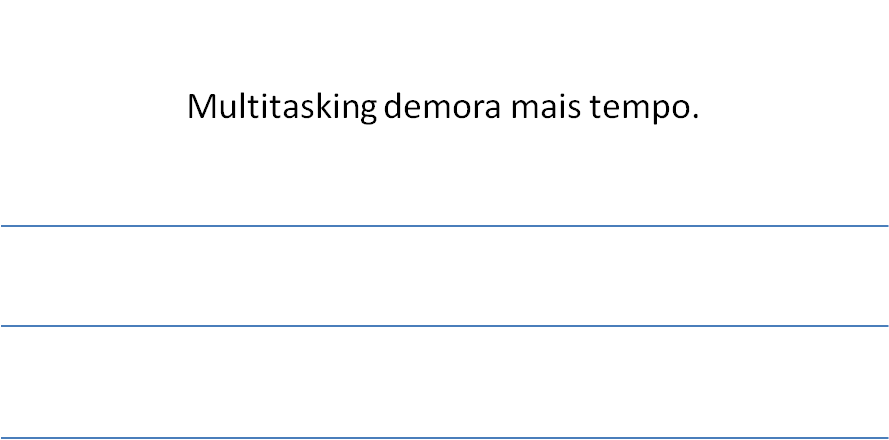Click the blank row between top and middle lines
The height and width of the screenshot is (440, 889).
tap(444, 276)
